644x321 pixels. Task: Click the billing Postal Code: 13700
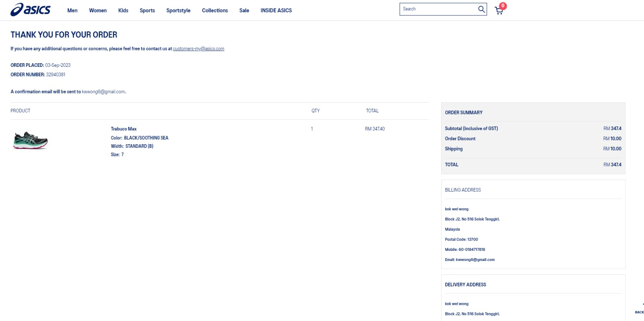[x=461, y=239]
